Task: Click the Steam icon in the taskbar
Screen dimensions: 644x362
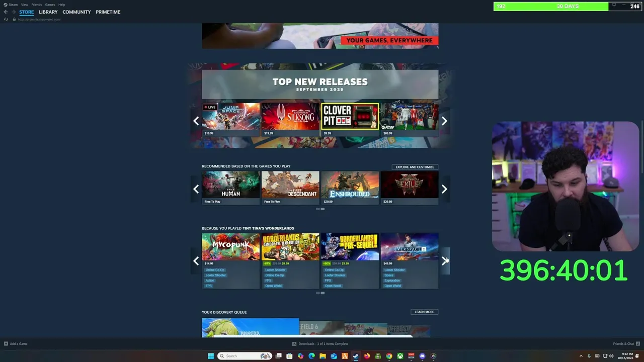Action: coord(356,356)
